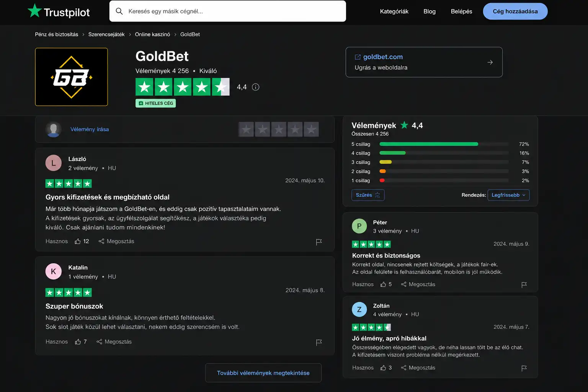The image size is (588, 392).
Task: Click thumbs up on Zoltán's review
Action: pyautogui.click(x=383, y=368)
